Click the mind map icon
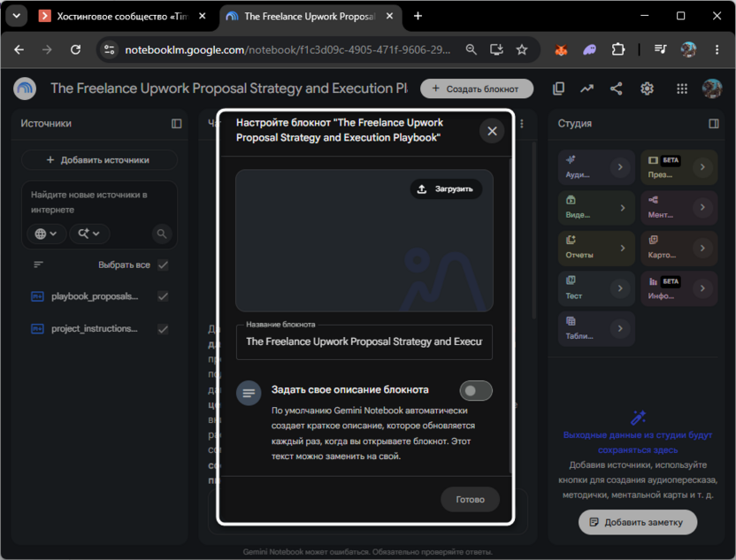This screenshot has width=736, height=560. (653, 200)
